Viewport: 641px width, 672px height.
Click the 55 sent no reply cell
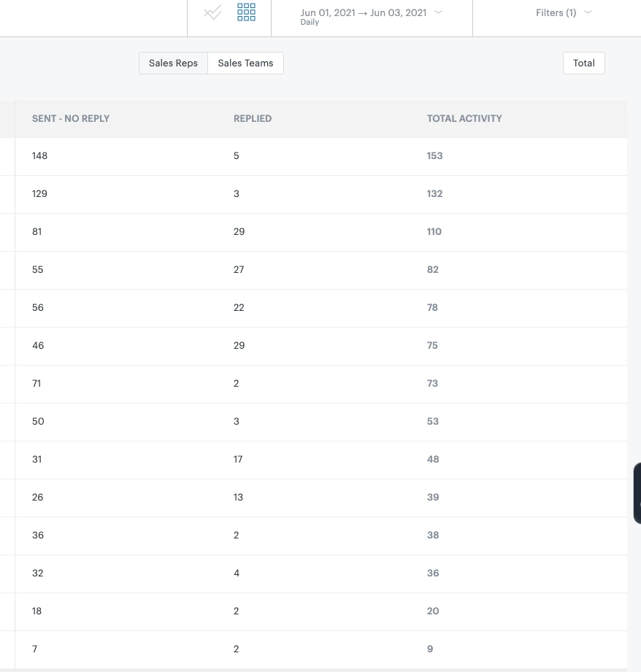[37, 269]
